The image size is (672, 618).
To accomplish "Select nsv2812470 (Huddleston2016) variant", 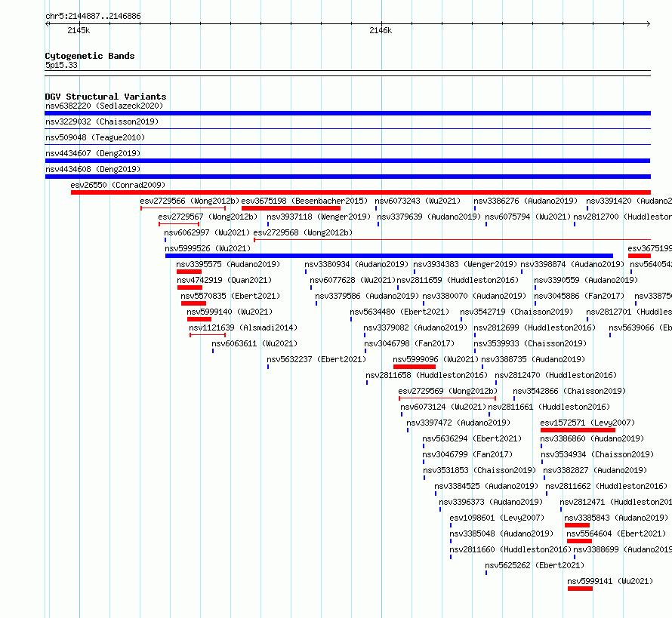I will 556,375.
